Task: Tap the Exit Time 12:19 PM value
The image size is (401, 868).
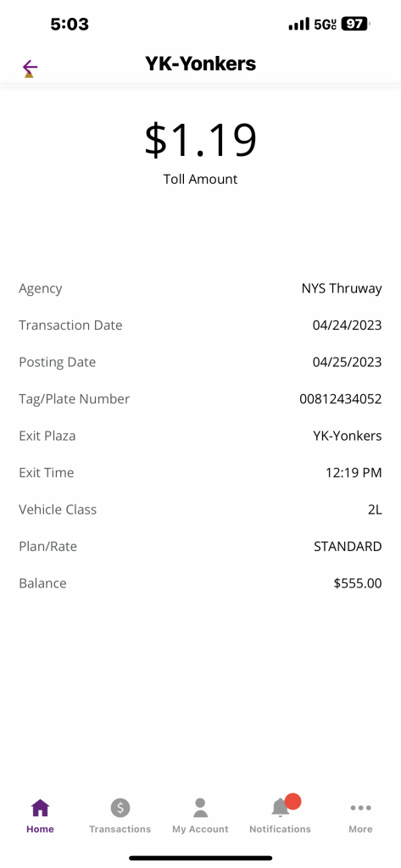Action: (354, 473)
